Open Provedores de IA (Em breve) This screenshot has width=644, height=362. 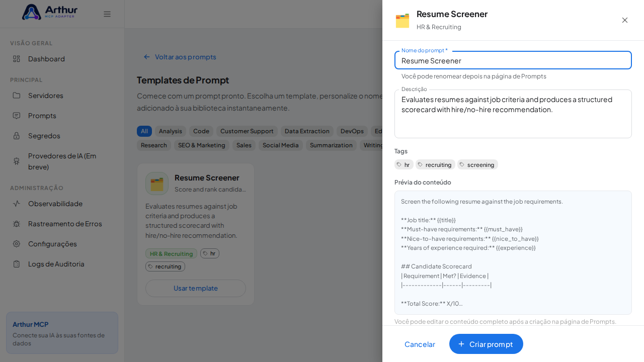click(x=62, y=161)
